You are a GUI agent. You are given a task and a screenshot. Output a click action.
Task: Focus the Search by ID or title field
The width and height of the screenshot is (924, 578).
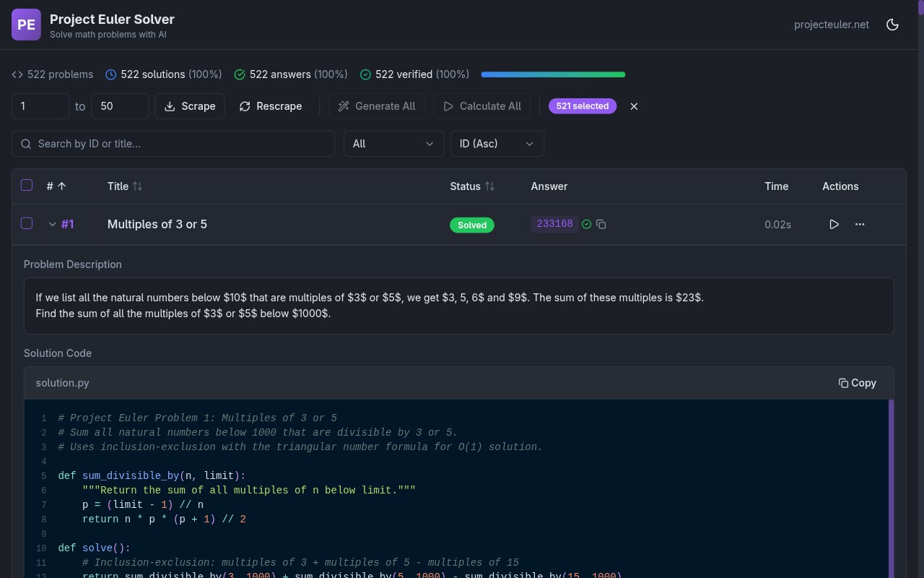(x=173, y=144)
